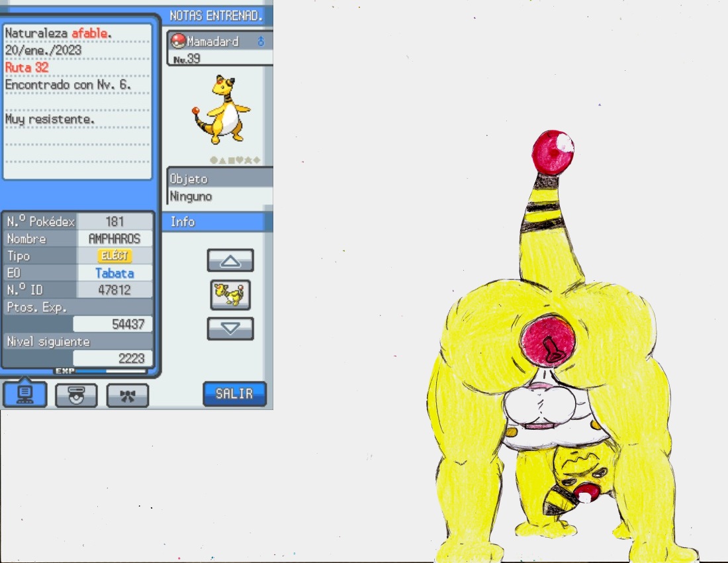This screenshot has width=728, height=563.
Task: Click the ELÉCT type badge
Action: (x=114, y=256)
